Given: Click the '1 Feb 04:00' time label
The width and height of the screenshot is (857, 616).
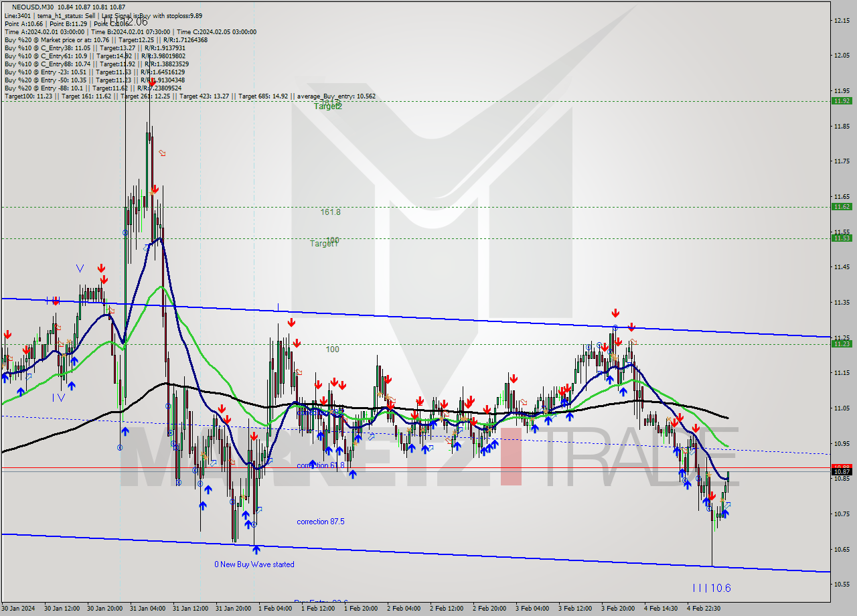Looking at the screenshot, I should (x=275, y=609).
